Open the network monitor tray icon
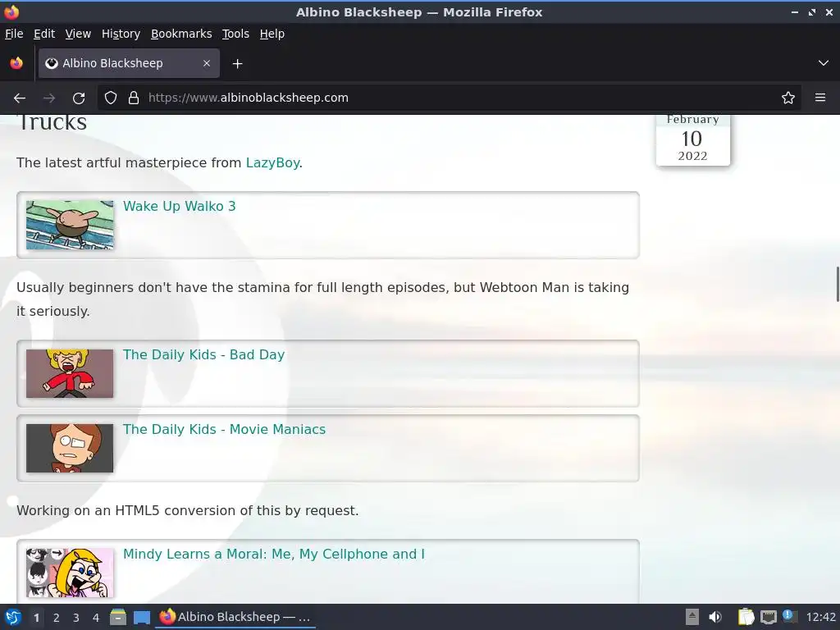Screen dimensions: 840x630 pyautogui.click(x=768, y=617)
